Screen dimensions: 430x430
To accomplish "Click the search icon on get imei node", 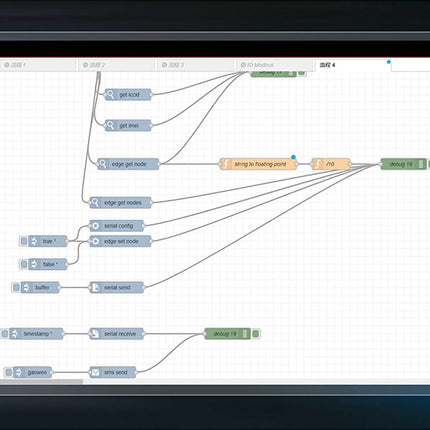I will (110, 125).
